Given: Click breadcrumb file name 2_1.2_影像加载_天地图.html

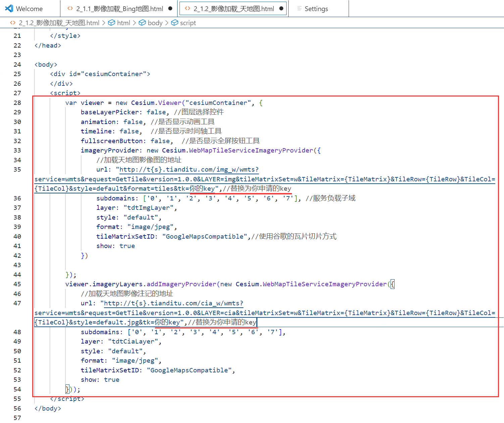Looking at the screenshot, I should click(59, 23).
